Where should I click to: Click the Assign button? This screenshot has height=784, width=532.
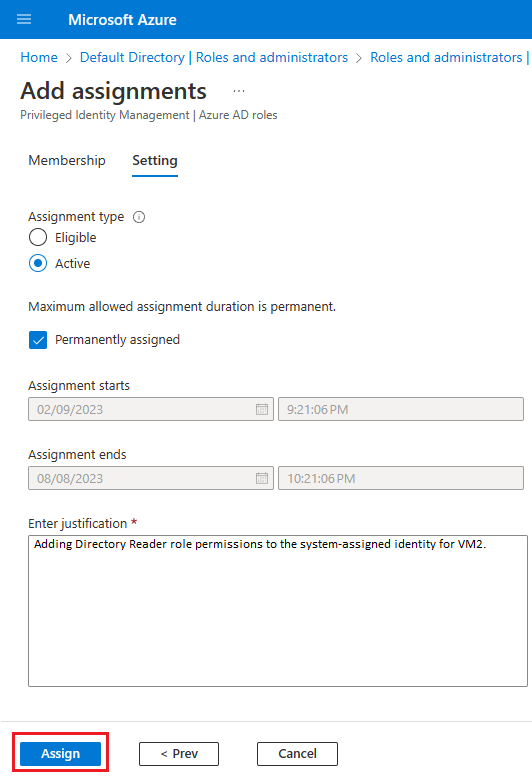(x=60, y=754)
